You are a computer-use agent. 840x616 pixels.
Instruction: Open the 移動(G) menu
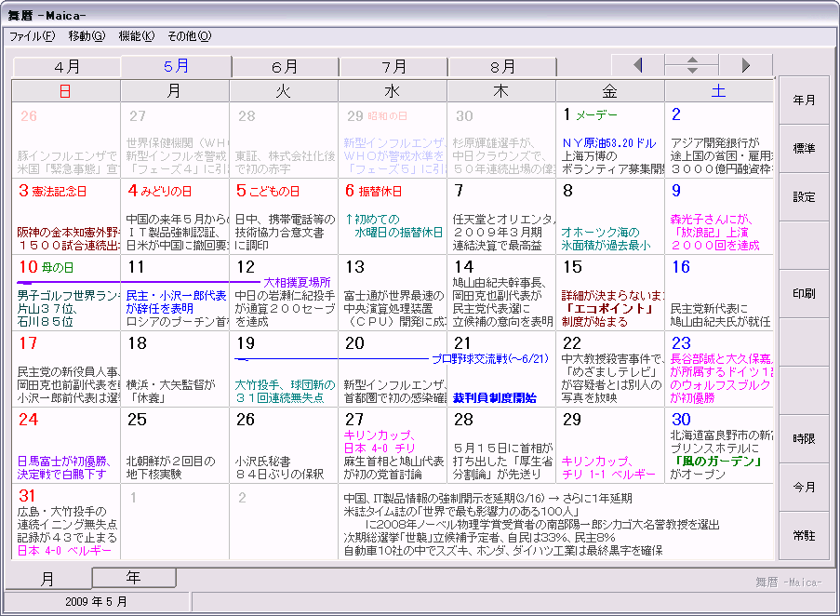click(x=87, y=36)
